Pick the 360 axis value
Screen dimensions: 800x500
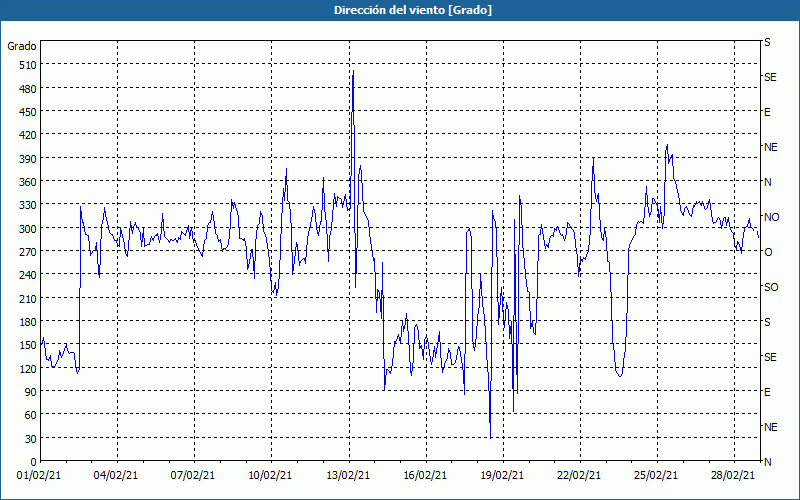click(28, 182)
